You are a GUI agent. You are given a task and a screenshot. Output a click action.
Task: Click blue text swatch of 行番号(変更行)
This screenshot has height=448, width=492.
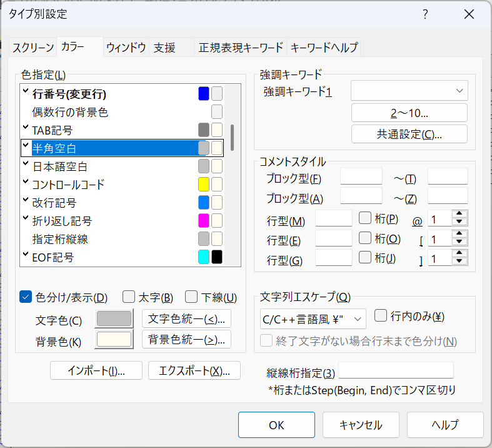click(204, 94)
